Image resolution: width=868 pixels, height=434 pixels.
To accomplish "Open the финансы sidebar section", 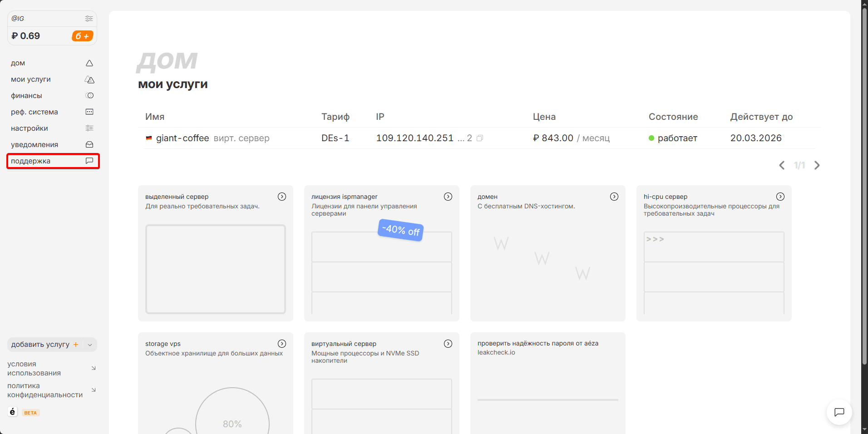I will tap(26, 96).
